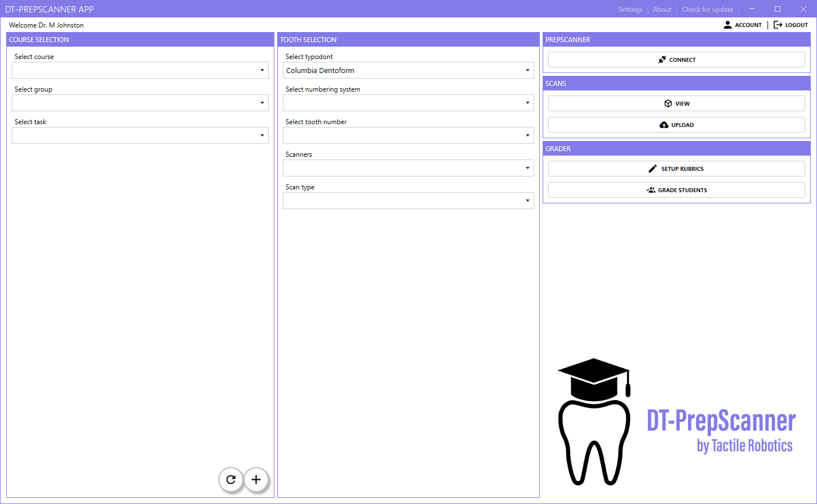817x504 pixels.
Task: Open the Scanners dropdown
Action: point(408,168)
